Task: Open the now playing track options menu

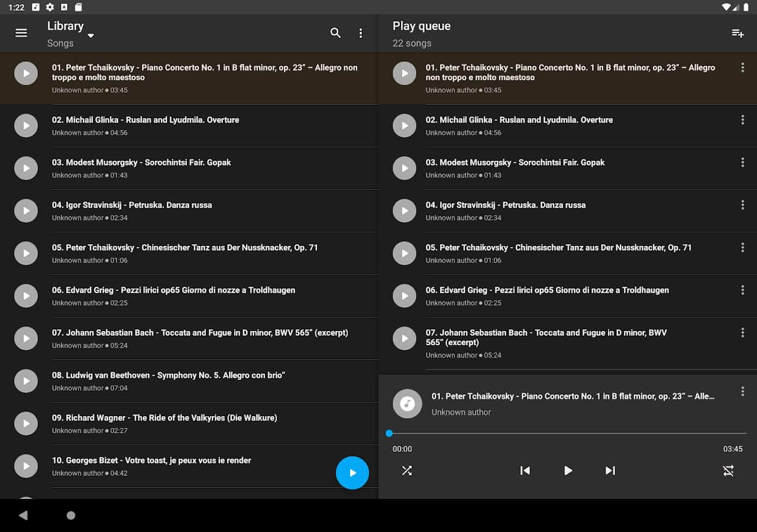Action: (743, 391)
